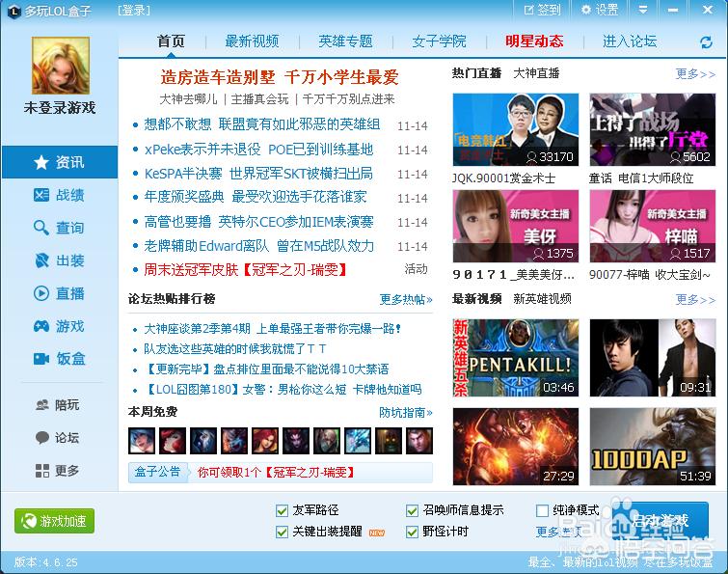The width and height of the screenshot is (728, 574).
Task: Open the 出装 item build section
Action: 60,260
